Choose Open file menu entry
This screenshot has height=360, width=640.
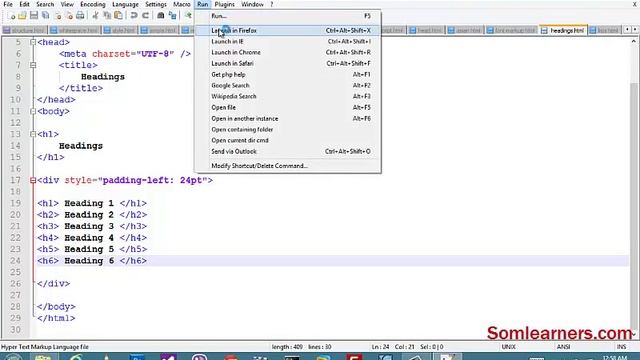tap(288, 107)
